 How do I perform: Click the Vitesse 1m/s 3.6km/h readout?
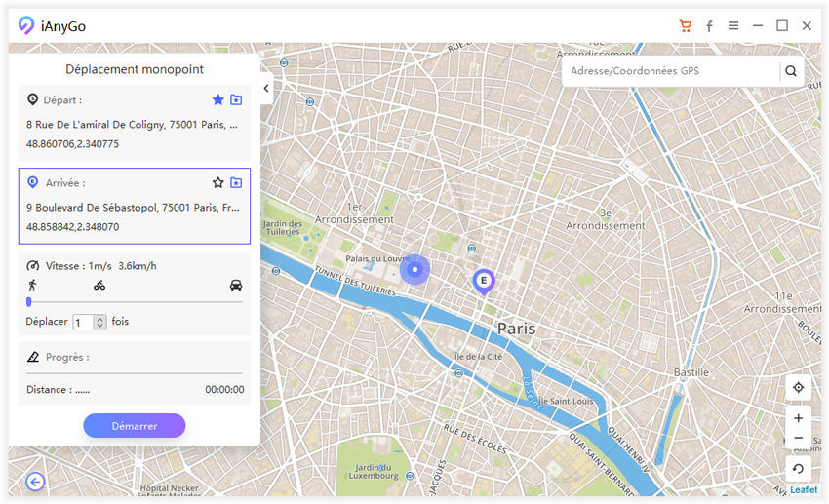101,266
